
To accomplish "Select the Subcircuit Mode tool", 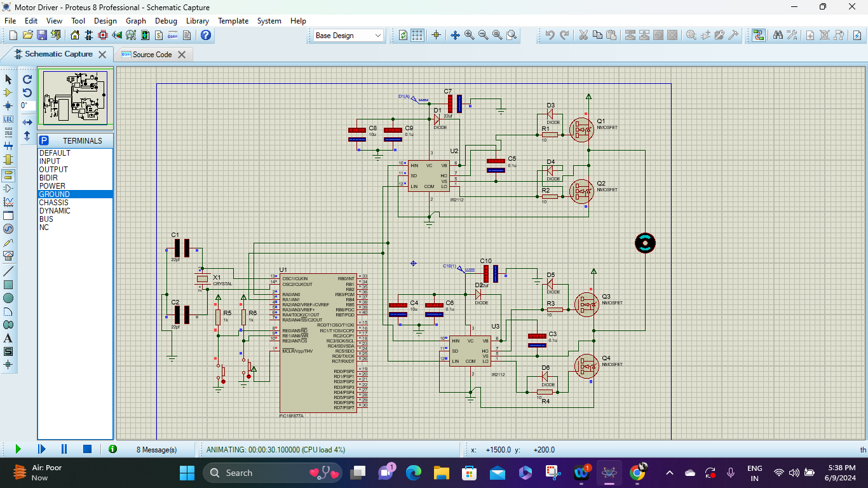I will pyautogui.click(x=8, y=159).
